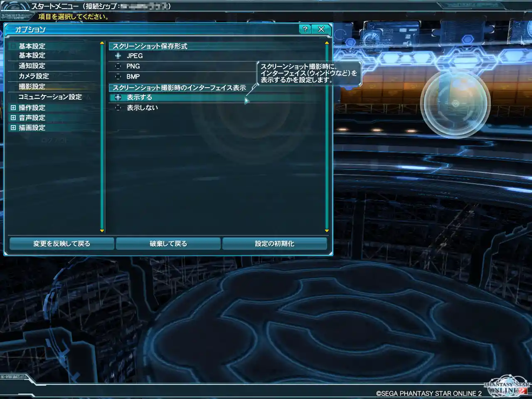Choose 表示しない interface option
532x399 pixels.
[x=118, y=108]
